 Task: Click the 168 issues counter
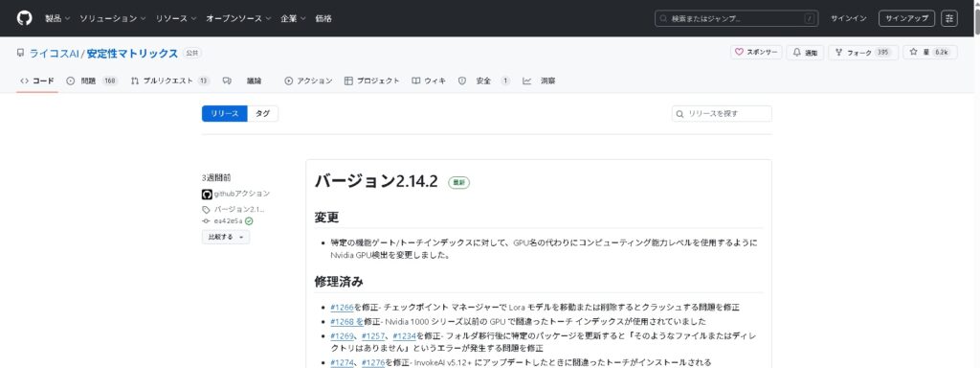tap(109, 80)
